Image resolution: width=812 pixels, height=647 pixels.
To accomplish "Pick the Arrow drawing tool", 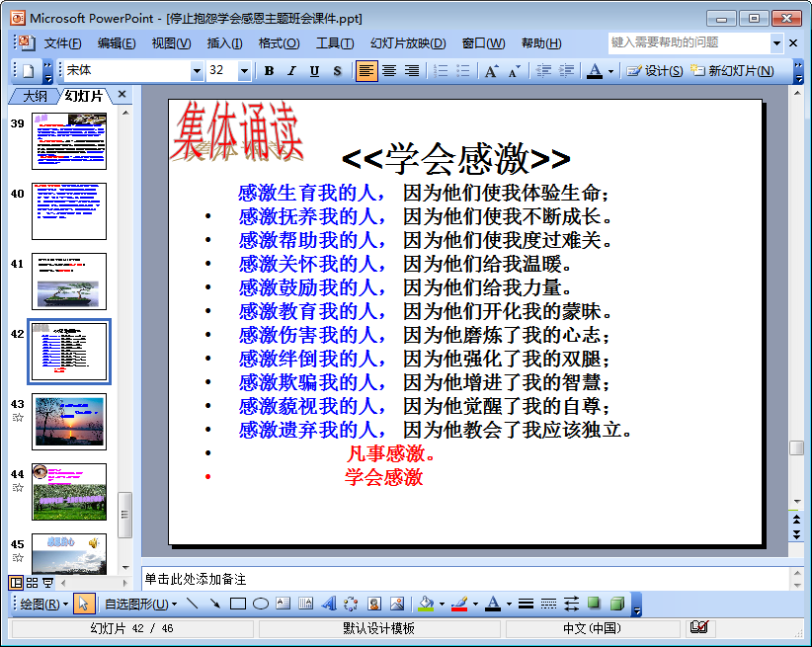I will click(215, 604).
